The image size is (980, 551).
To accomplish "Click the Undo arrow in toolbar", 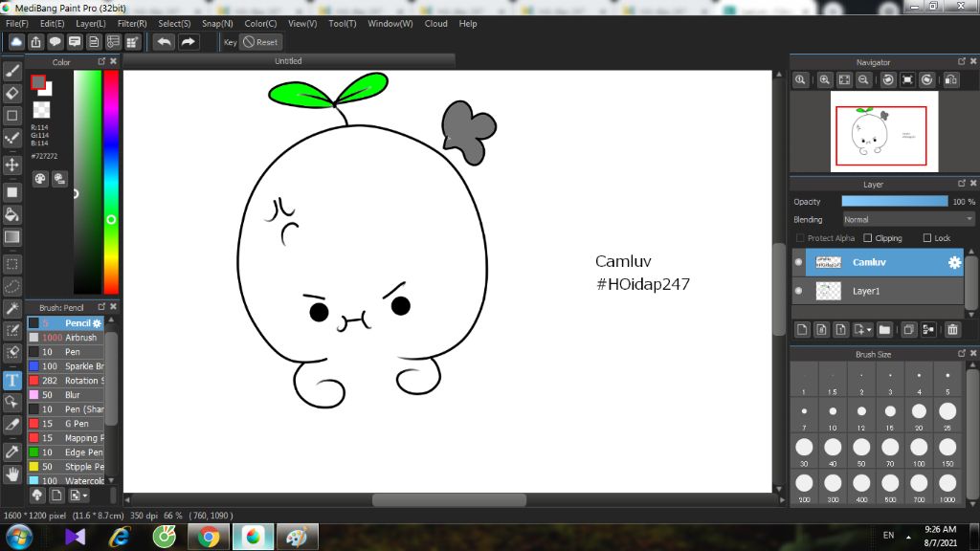I will click(164, 42).
